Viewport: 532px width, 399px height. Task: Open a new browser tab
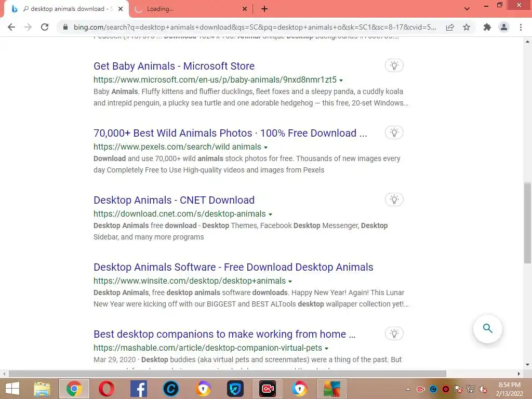(264, 9)
